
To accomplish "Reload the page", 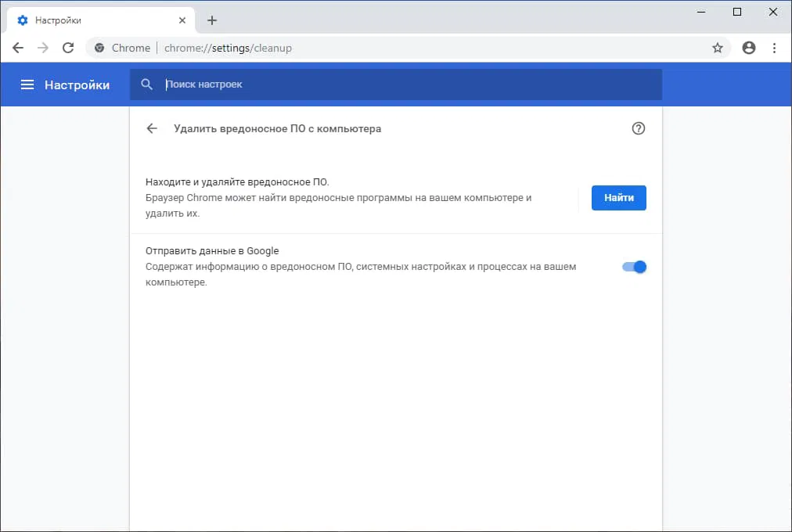I will (x=68, y=48).
